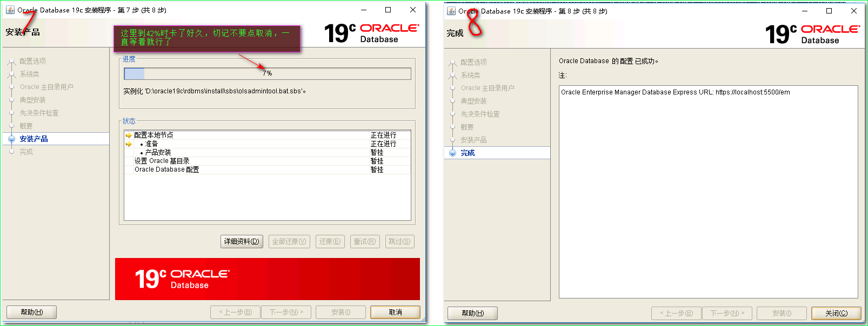Select the Oracle Database 配置 status row
Screen dimensions: 868x326
pyautogui.click(x=268, y=169)
